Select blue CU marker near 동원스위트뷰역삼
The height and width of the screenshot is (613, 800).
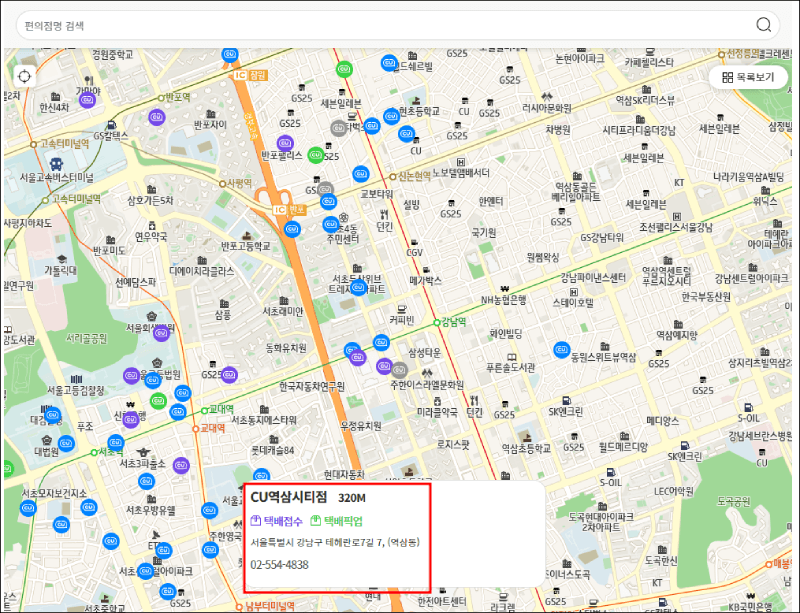click(562, 350)
